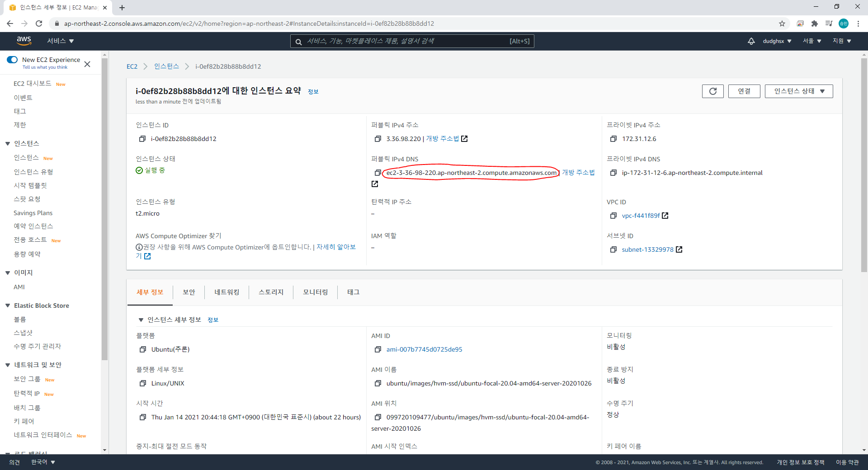The width and height of the screenshot is (868, 470).
Task: Collapse the 인스턴스 세부 정보 panel
Action: [x=141, y=320]
